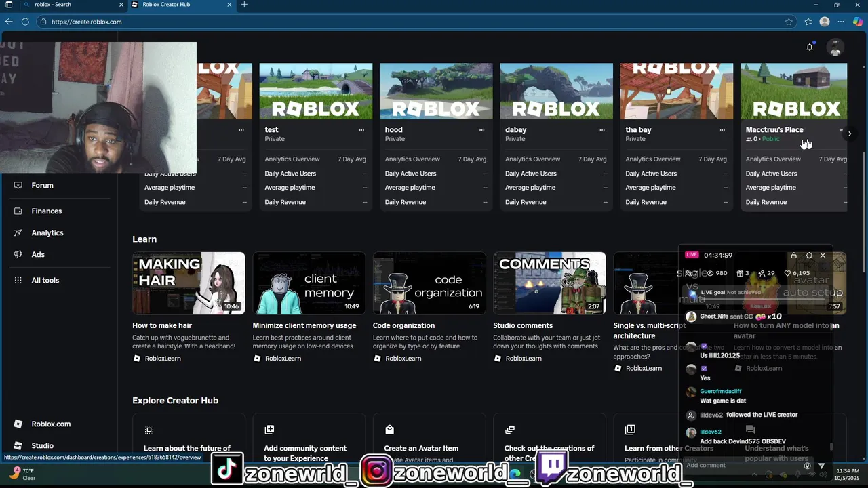868x488 pixels.
Task: Click the Add community content card
Action: click(x=309, y=439)
